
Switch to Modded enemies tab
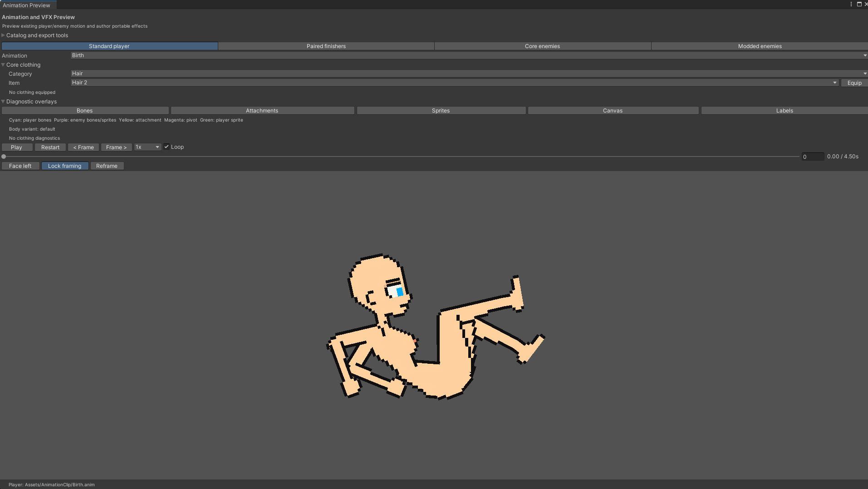(x=760, y=46)
